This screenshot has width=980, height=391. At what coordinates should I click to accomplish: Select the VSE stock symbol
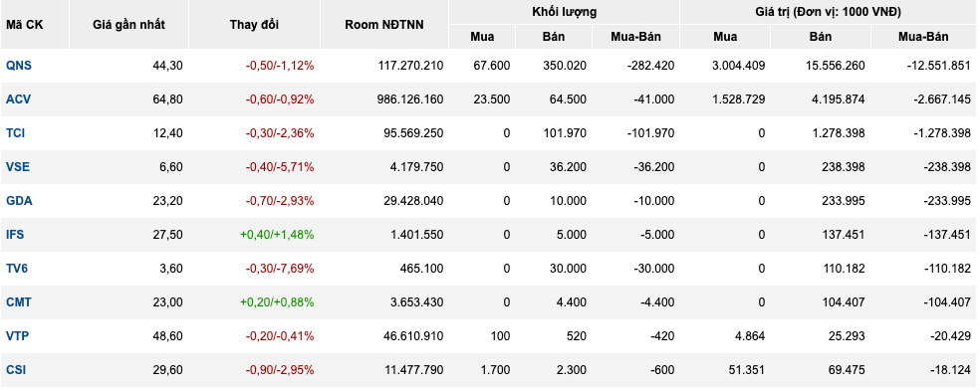(18, 167)
